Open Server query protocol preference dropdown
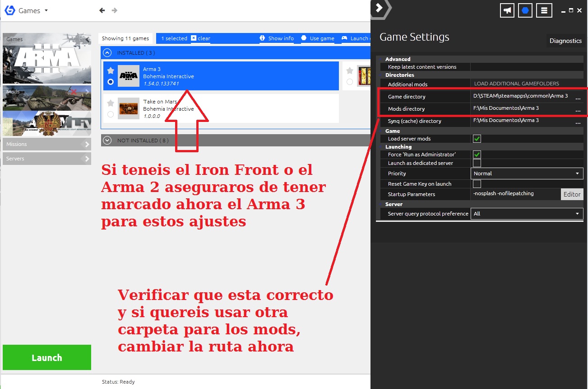 point(527,214)
